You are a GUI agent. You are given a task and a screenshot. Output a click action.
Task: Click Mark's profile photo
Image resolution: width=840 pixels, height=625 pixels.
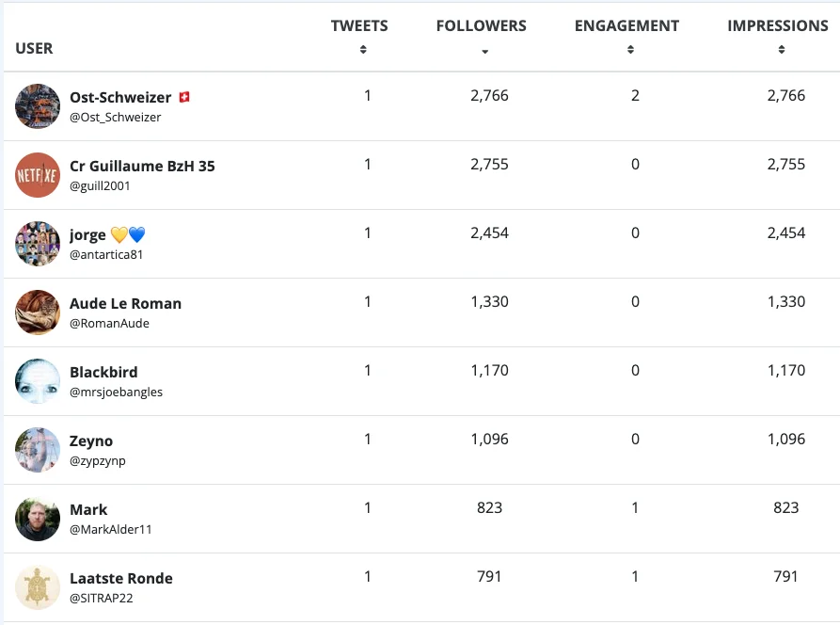[x=38, y=519]
